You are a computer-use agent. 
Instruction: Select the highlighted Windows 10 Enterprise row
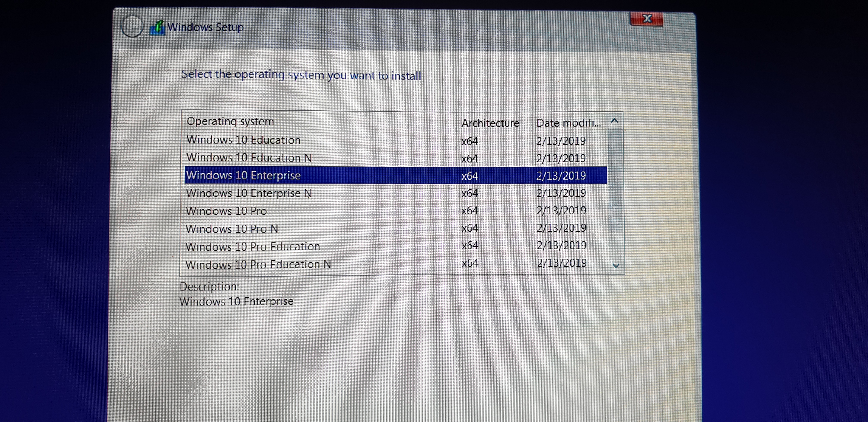tap(396, 175)
